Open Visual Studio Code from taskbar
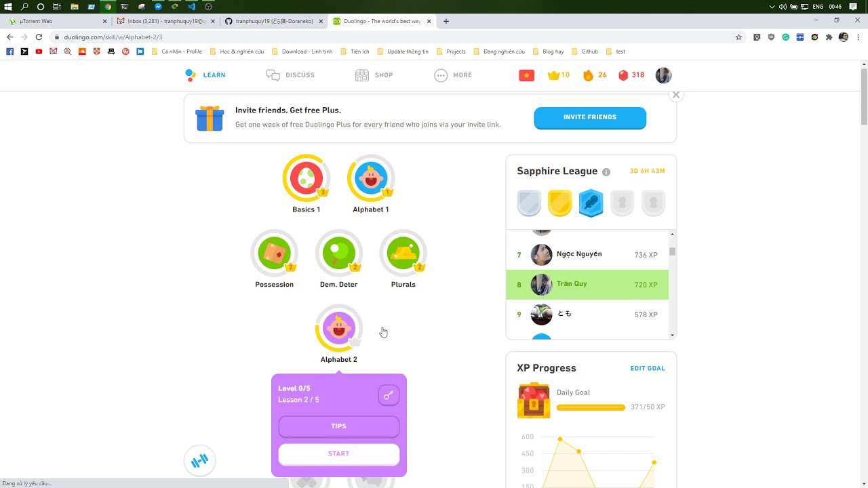 tap(191, 7)
